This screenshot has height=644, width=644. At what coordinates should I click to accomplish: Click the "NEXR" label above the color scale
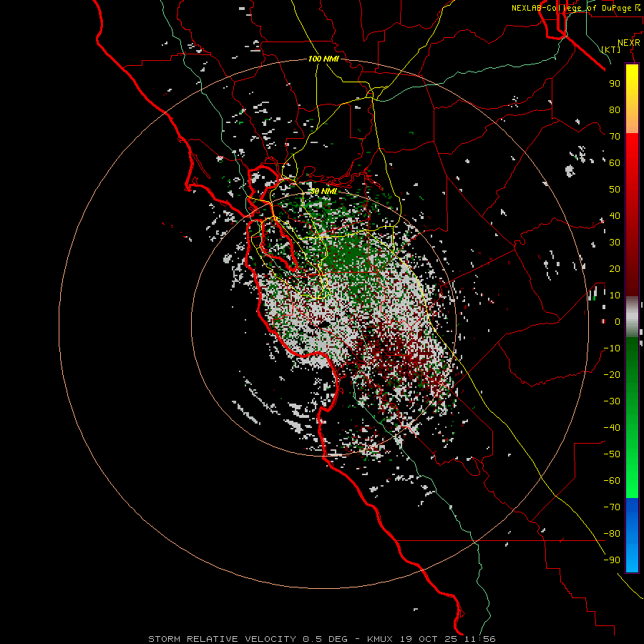[629, 43]
